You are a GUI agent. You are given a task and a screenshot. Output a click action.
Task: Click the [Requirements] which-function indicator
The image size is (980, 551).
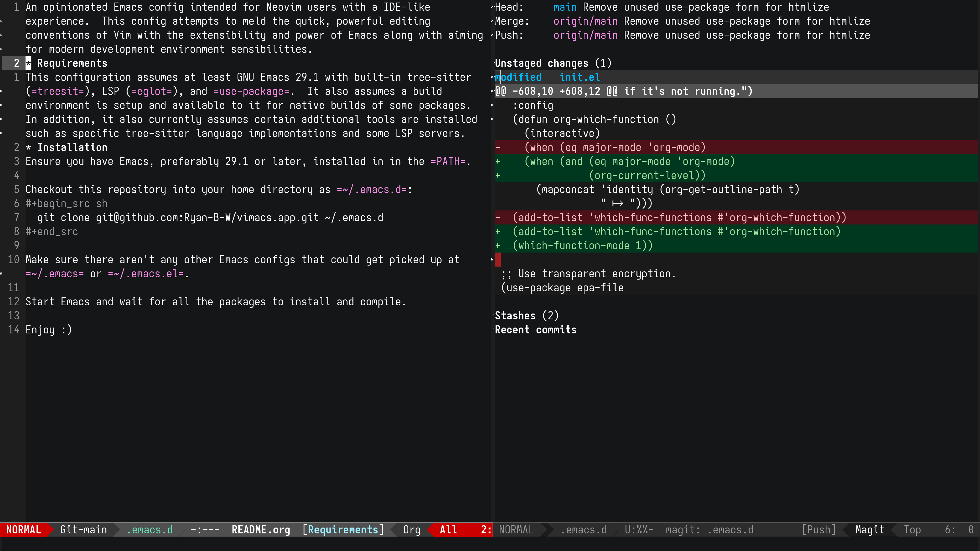pos(343,530)
